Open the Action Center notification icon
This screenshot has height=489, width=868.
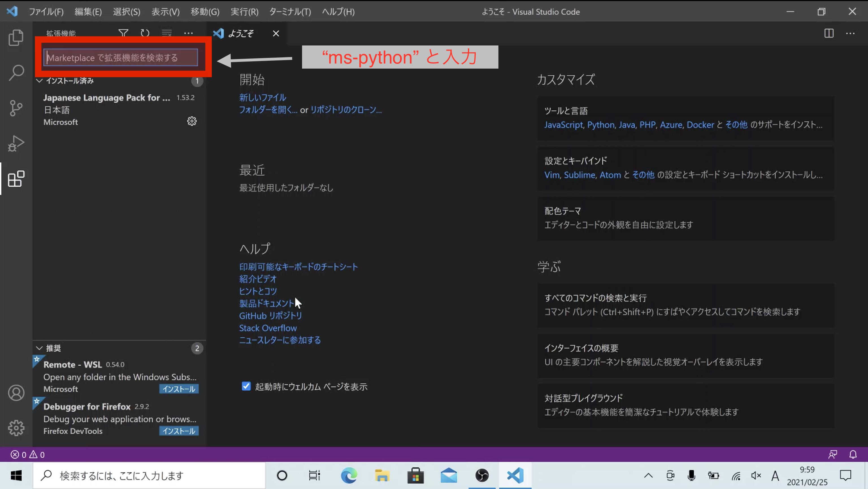click(845, 475)
